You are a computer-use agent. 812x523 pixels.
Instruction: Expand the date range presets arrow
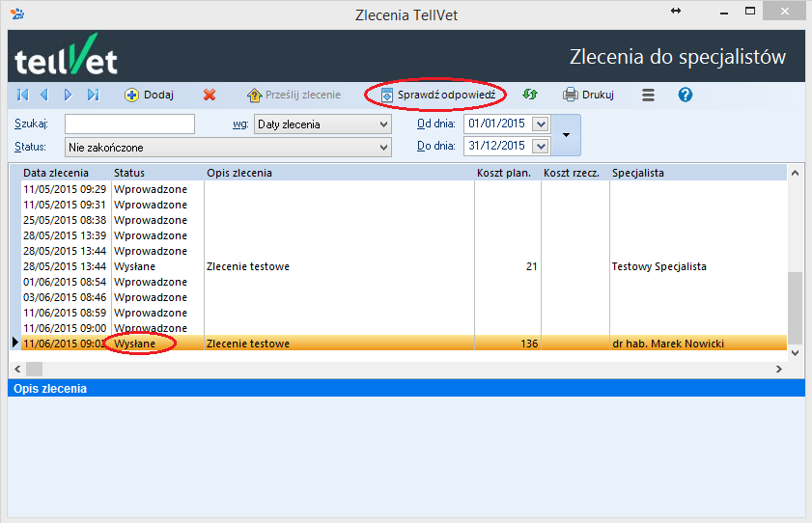point(566,135)
